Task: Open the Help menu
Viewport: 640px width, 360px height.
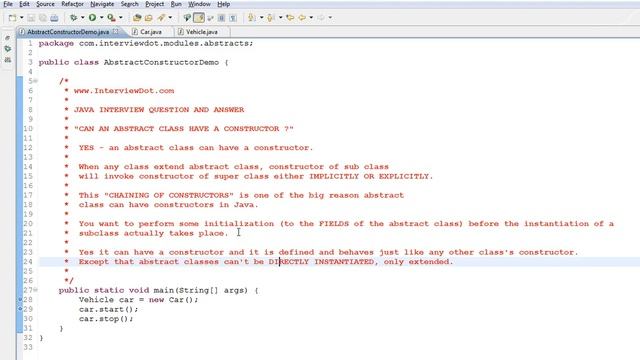Action: [224, 4]
